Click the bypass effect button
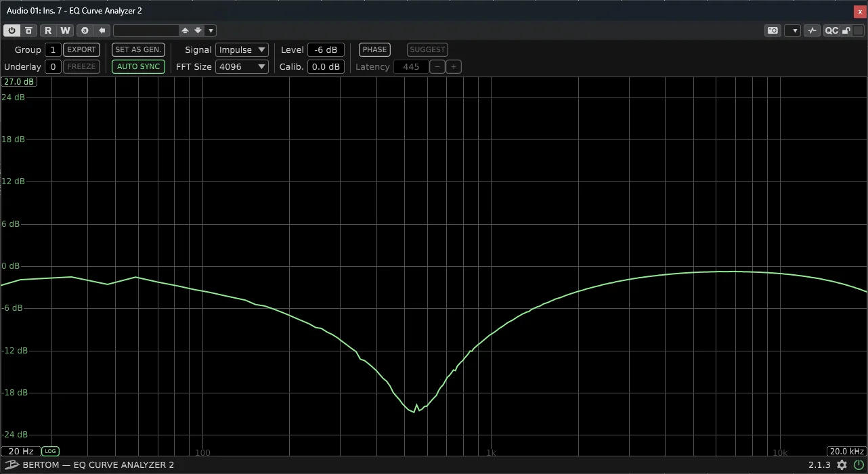This screenshot has height=474, width=868. (28, 30)
